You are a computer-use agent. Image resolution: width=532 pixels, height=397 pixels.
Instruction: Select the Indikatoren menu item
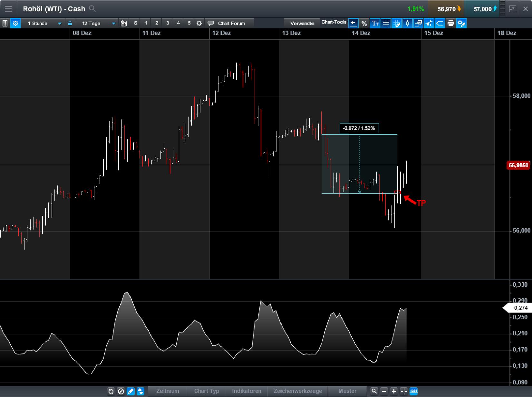247,391
